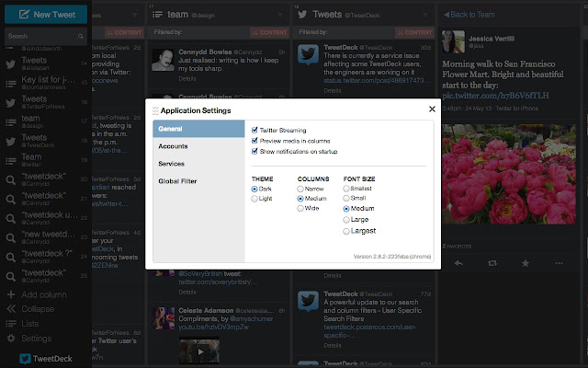Expand options dropdown for team @design column
The height and width of the screenshot is (368, 588).
(x=280, y=15)
